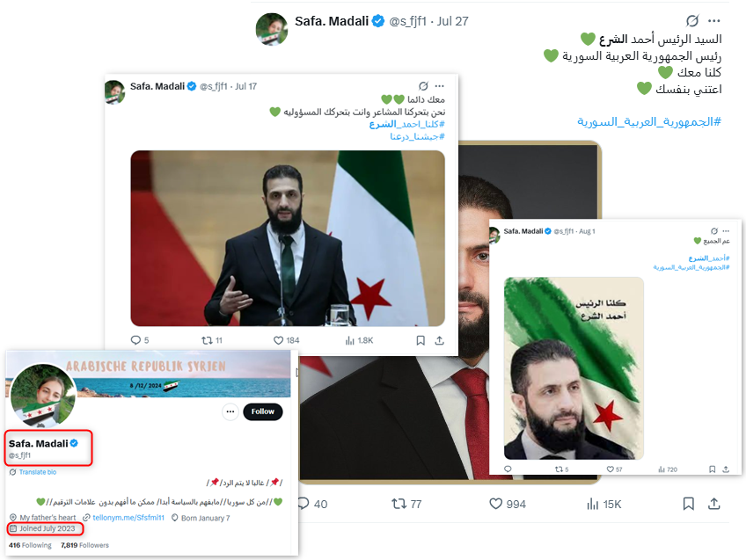Open the 416 Following list

tap(30, 545)
